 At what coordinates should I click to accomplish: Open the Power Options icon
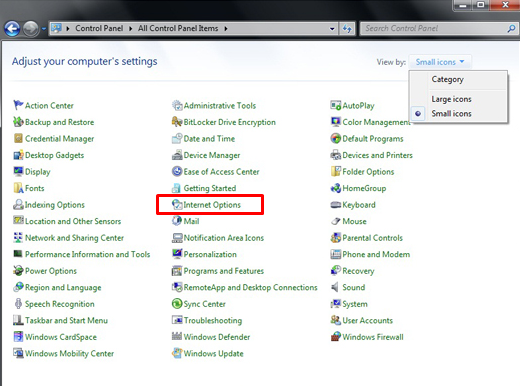pyautogui.click(x=18, y=271)
